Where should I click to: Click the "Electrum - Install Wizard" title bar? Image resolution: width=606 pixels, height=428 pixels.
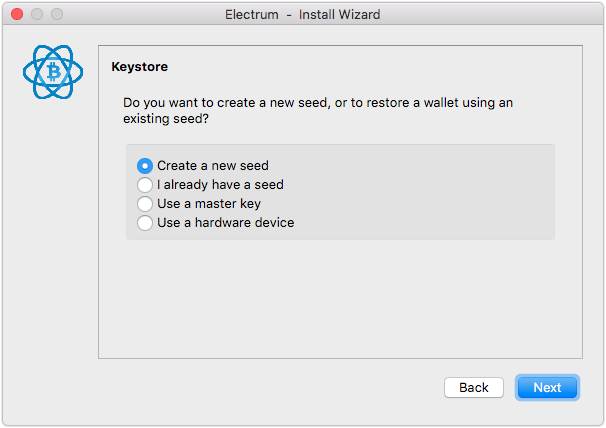click(303, 14)
